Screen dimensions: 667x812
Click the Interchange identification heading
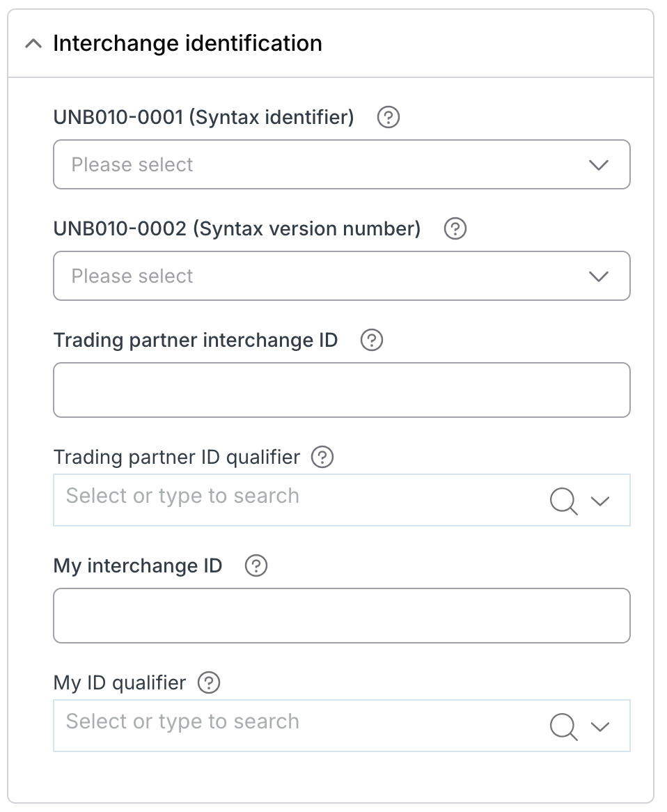coord(187,43)
